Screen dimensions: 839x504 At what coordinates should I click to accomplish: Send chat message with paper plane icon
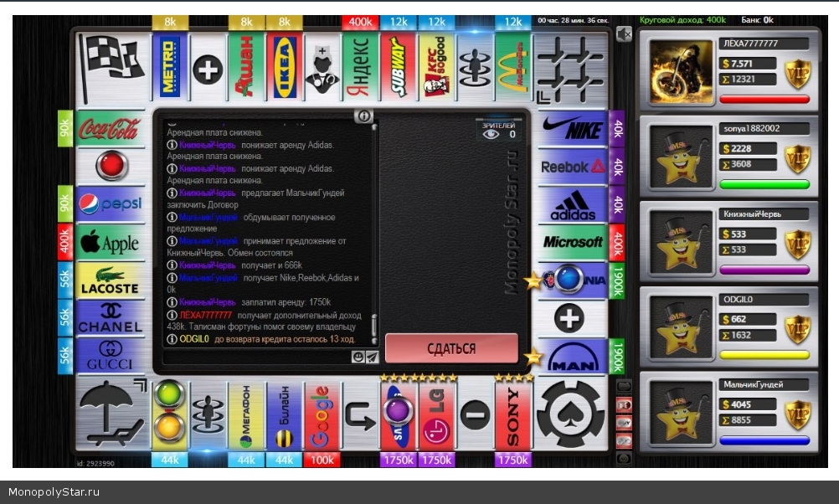pyautogui.click(x=372, y=357)
